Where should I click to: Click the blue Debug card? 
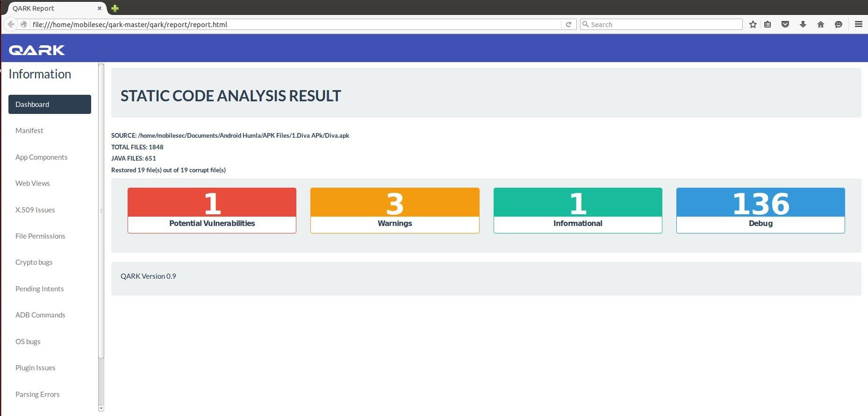(x=760, y=210)
